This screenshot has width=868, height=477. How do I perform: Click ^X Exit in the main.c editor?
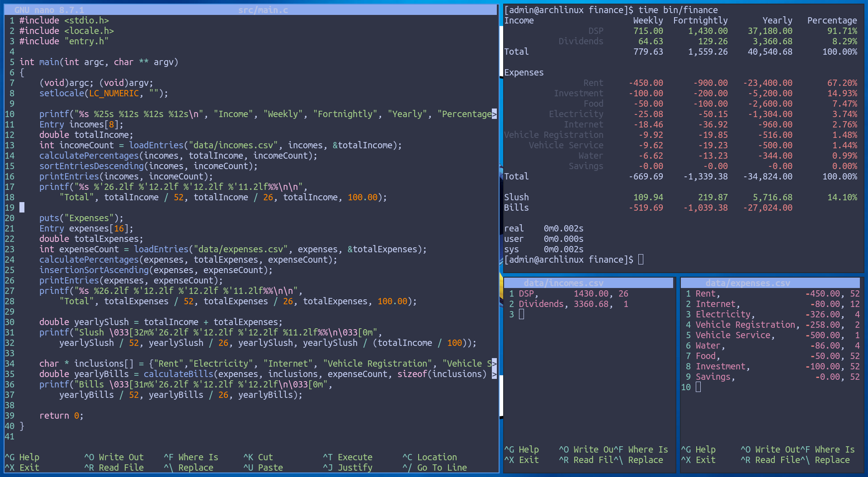[22, 468]
